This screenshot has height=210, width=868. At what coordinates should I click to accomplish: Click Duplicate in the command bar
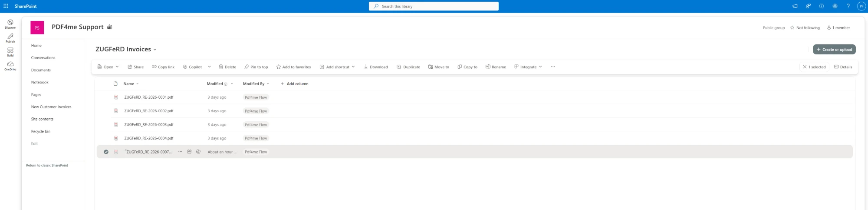[408, 67]
